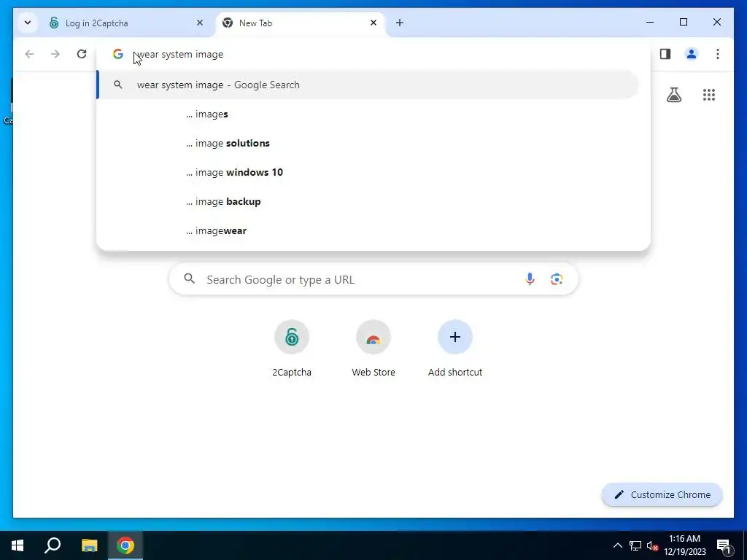Image resolution: width=747 pixels, height=560 pixels.
Task: Open Customize Chrome
Action: click(x=662, y=495)
